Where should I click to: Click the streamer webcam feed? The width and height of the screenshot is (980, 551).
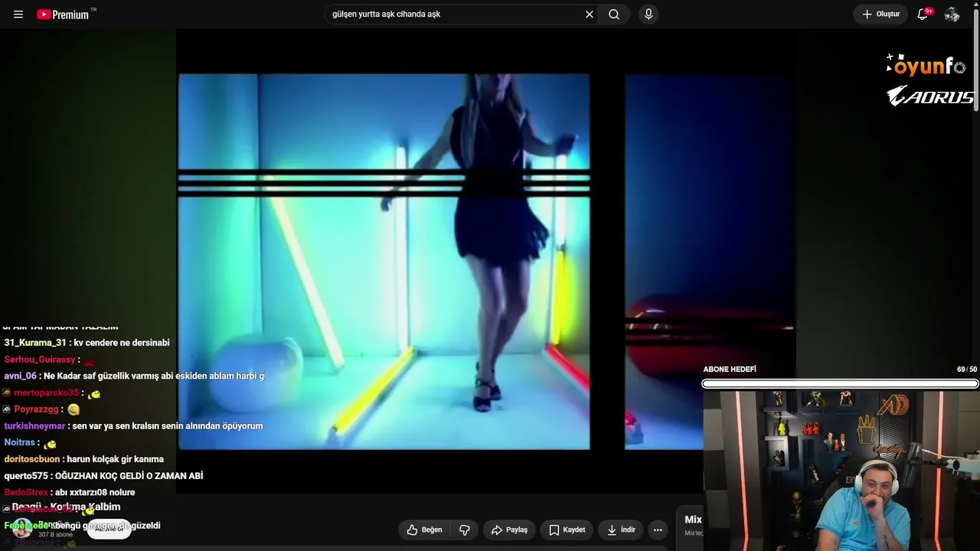(x=841, y=471)
